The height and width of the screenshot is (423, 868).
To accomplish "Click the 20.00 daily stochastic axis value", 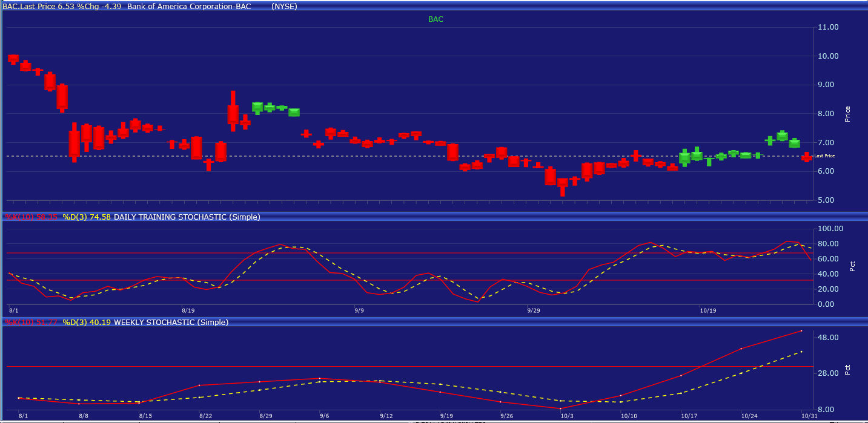I will [829, 289].
